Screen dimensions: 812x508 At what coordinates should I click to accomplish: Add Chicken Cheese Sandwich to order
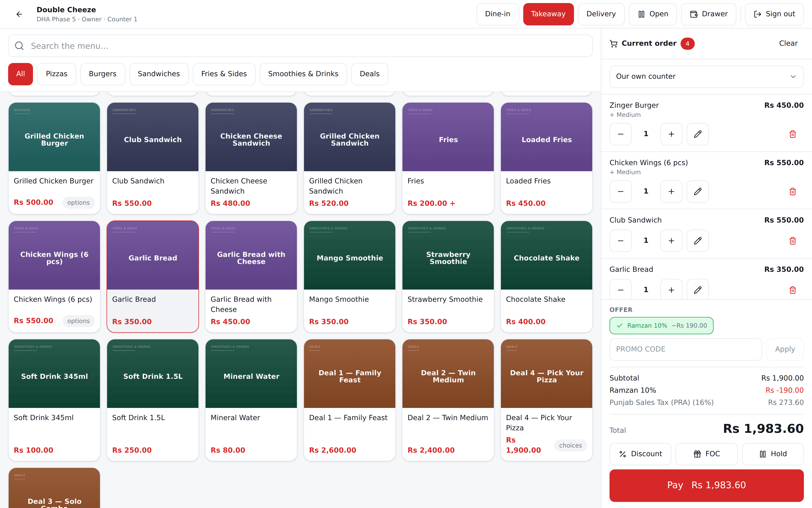(x=251, y=158)
